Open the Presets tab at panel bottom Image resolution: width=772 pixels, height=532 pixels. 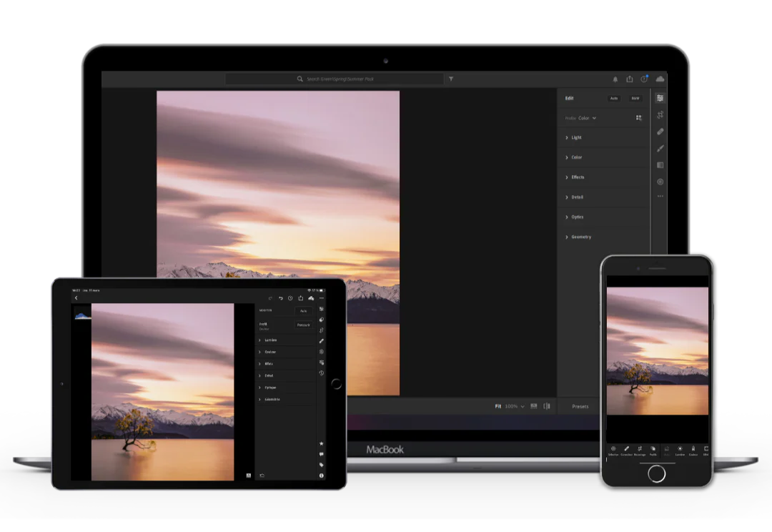pyautogui.click(x=580, y=406)
